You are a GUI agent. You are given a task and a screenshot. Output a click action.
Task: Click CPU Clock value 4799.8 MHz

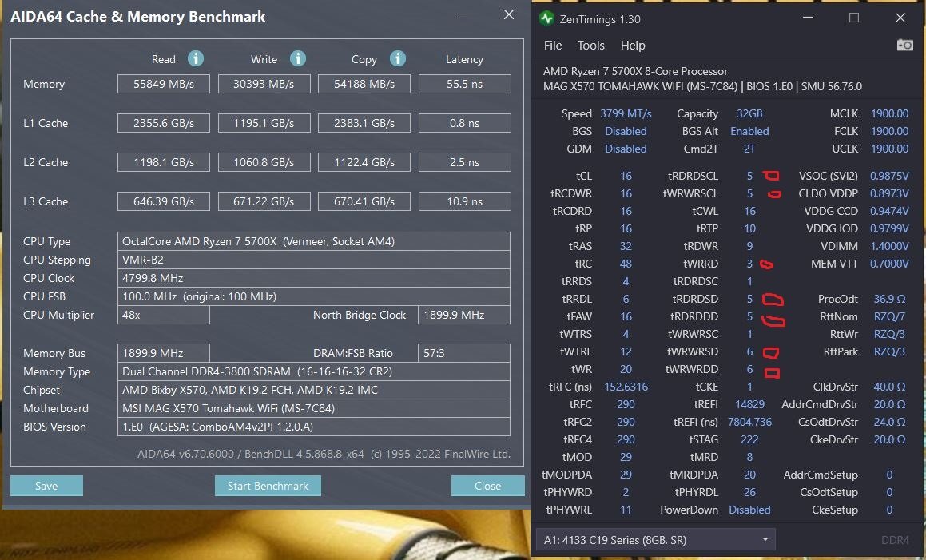(x=313, y=278)
